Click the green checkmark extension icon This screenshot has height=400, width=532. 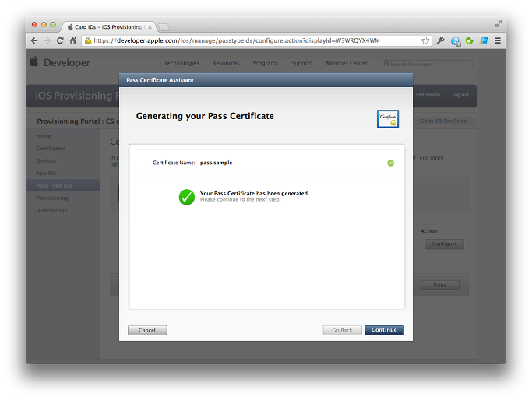click(x=469, y=40)
